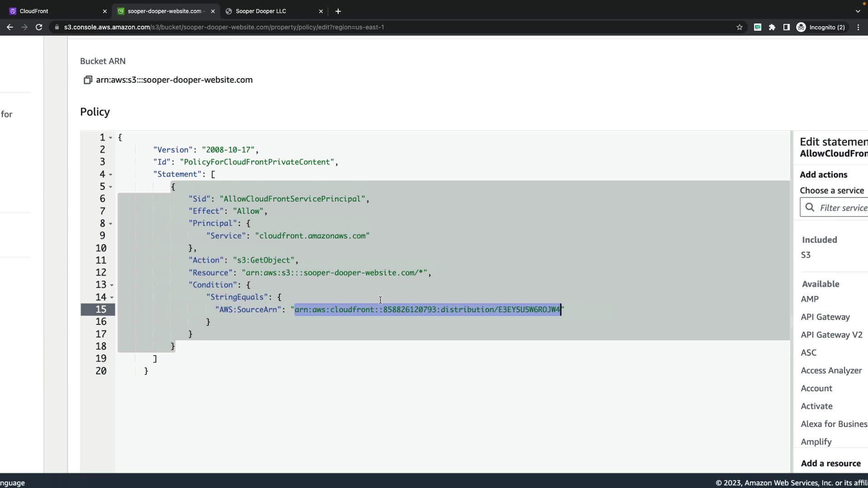The image size is (868, 488).
Task: Select API Gateway from available services
Action: [x=825, y=317]
